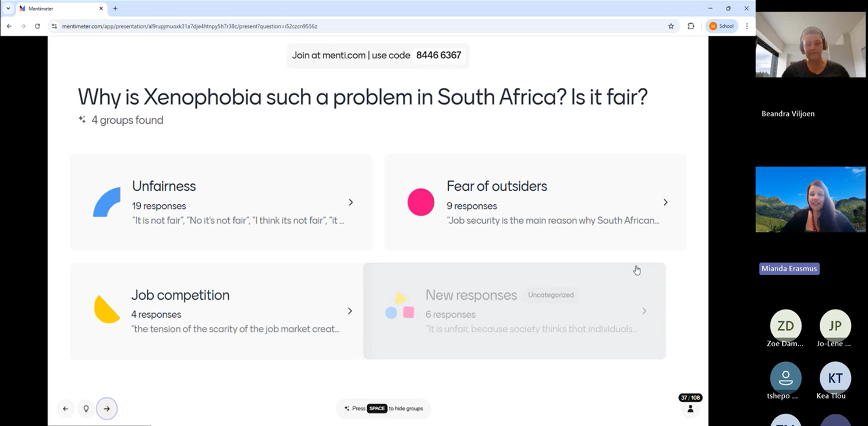
Task: Open a new browser tab
Action: 115,9
